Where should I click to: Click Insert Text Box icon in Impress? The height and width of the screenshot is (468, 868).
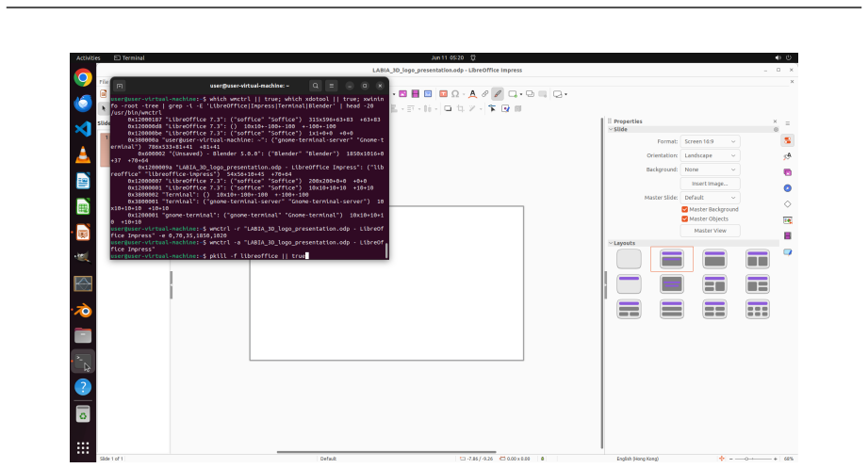[443, 94]
